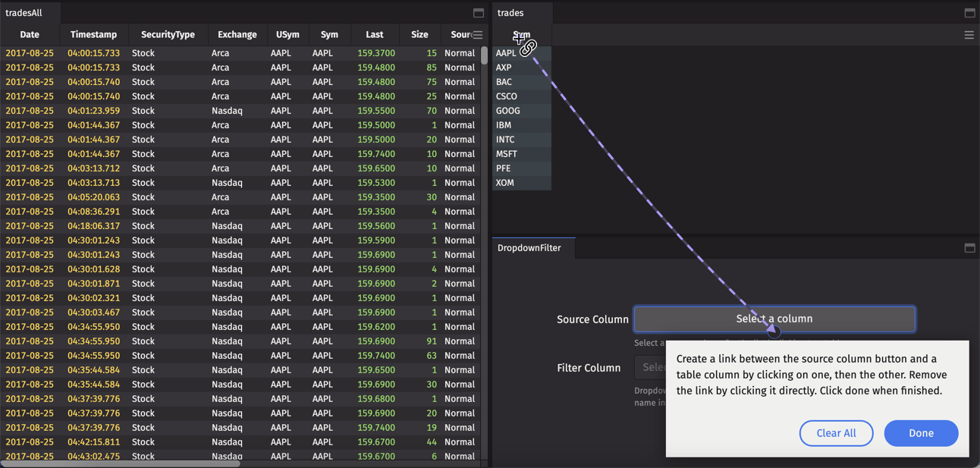980x468 pixels.
Task: Select the MSFT cell in trades table
Action: coord(506,154)
